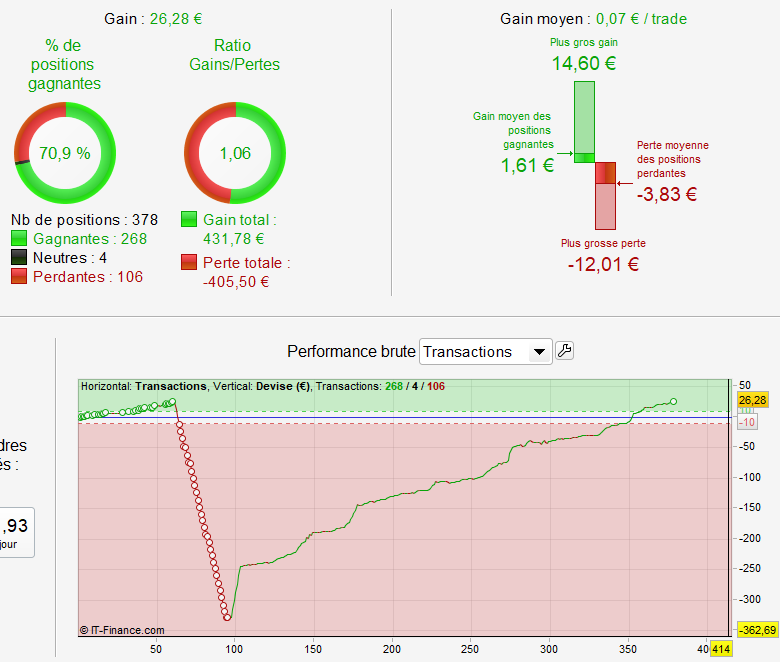Click the 'Gain : 26,28 €' heading
This screenshot has height=662, width=780.
click(153, 19)
